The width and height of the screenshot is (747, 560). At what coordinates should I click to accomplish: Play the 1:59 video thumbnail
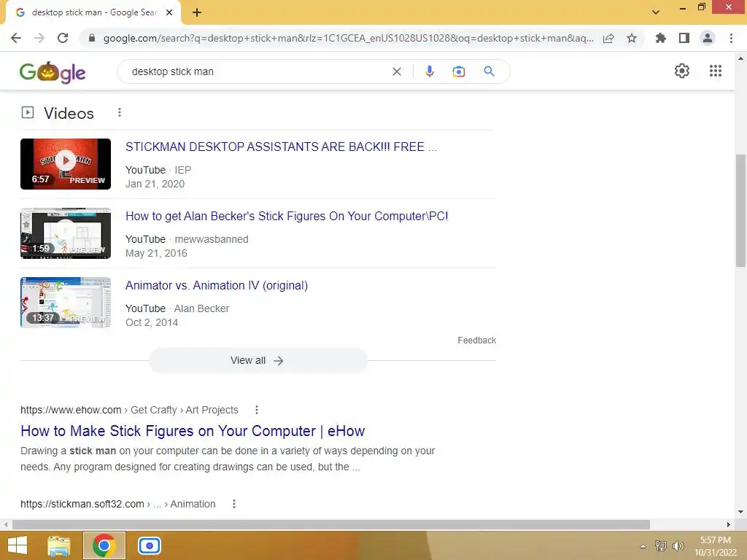(x=66, y=233)
